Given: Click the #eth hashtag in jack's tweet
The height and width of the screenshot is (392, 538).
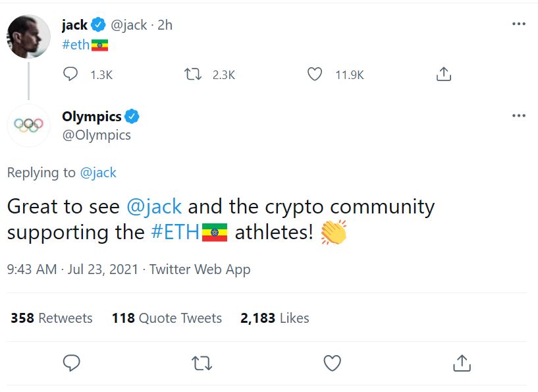Looking at the screenshot, I should (76, 45).
